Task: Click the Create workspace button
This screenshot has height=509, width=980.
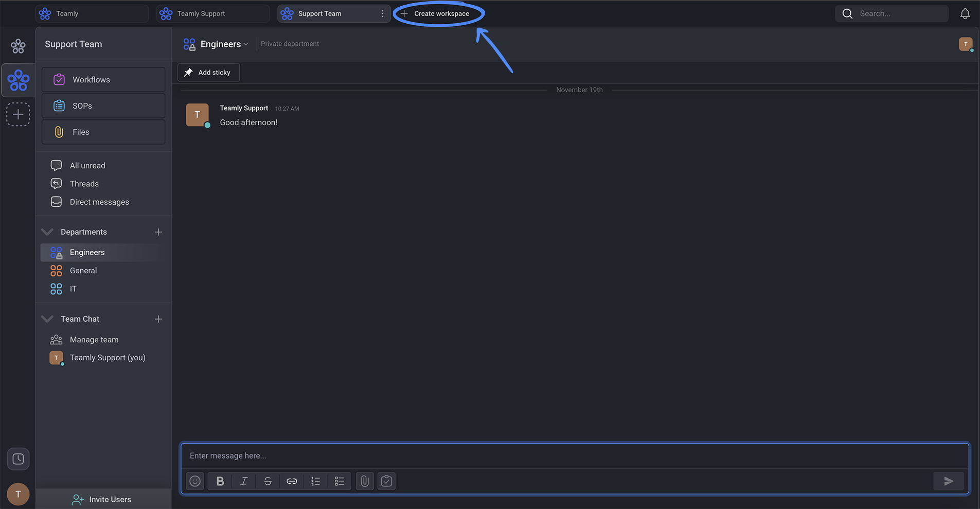Action: [435, 14]
